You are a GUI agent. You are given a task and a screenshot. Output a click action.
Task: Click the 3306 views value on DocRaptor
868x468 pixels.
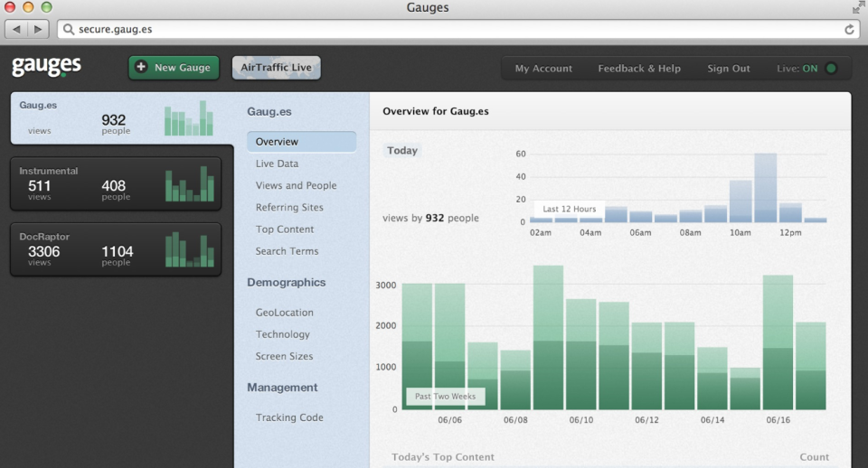pyautogui.click(x=43, y=252)
